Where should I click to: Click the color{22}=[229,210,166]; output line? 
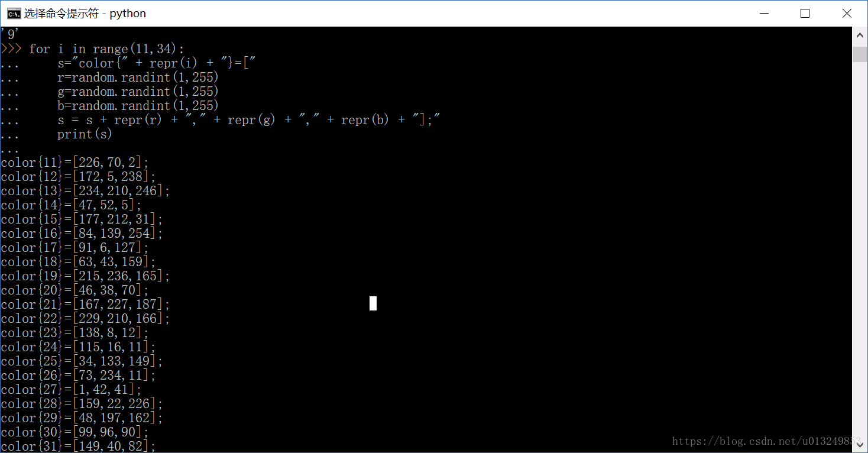click(86, 319)
